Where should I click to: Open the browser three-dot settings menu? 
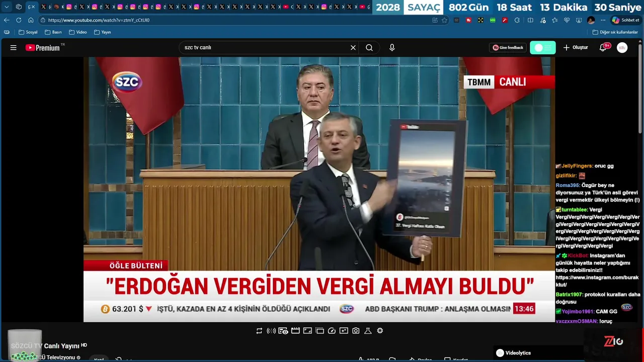[x=603, y=20]
